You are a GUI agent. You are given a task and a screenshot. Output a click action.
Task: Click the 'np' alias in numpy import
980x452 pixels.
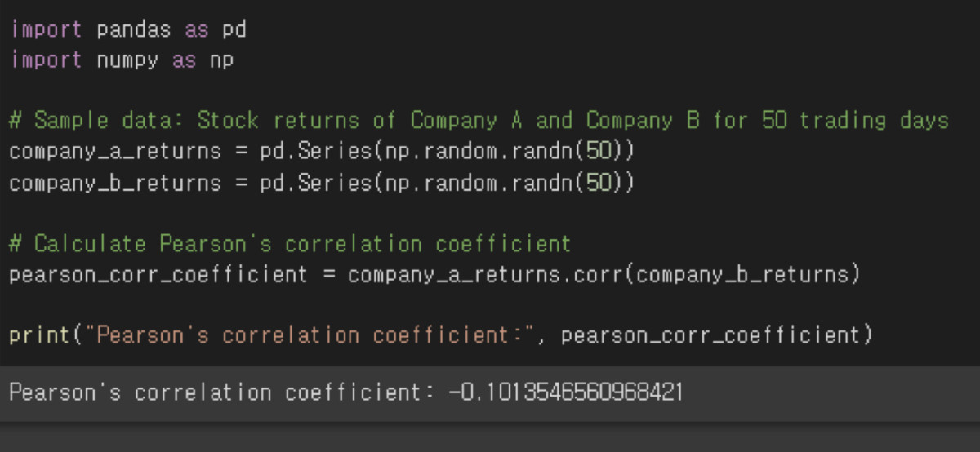[221, 60]
